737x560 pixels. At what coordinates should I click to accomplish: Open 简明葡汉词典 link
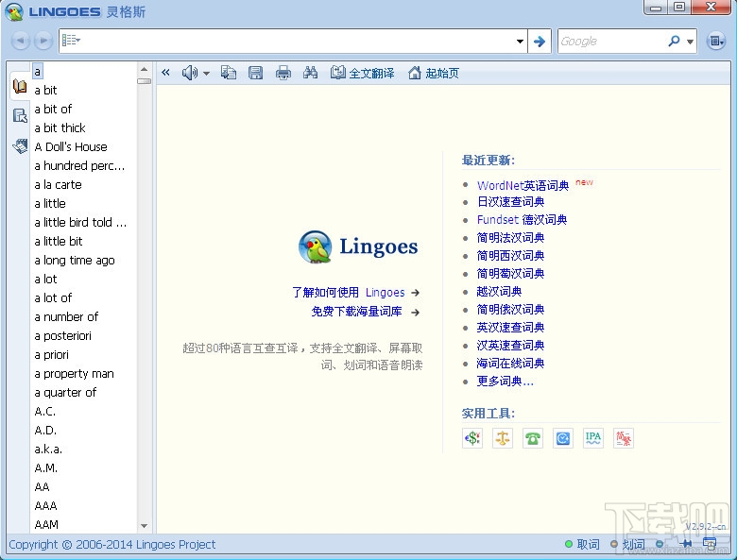coord(510,274)
